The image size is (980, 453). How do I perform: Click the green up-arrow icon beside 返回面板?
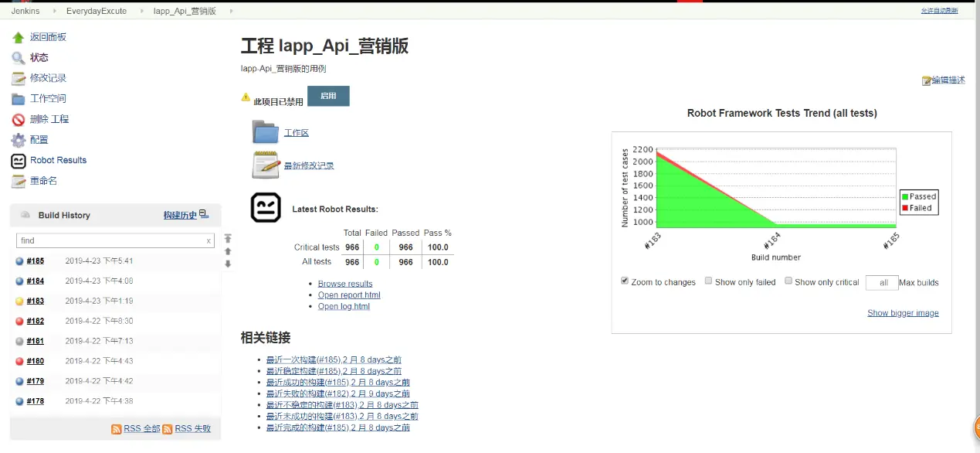tap(19, 37)
